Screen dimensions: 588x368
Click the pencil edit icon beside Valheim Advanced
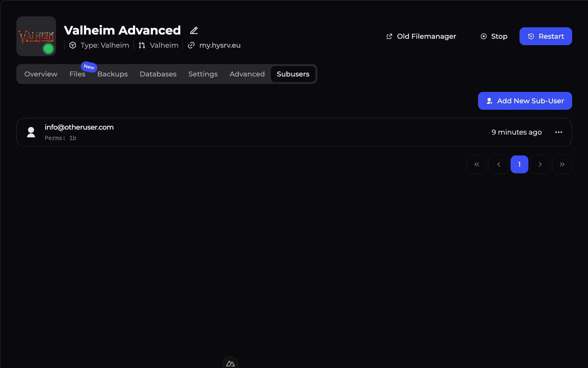point(194,31)
